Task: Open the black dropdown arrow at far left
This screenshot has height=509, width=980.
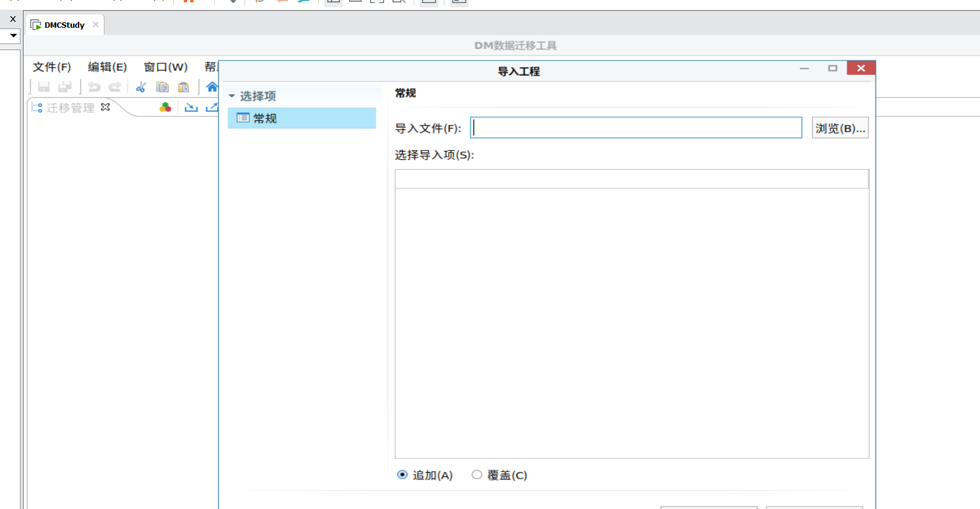Action: coord(13,36)
